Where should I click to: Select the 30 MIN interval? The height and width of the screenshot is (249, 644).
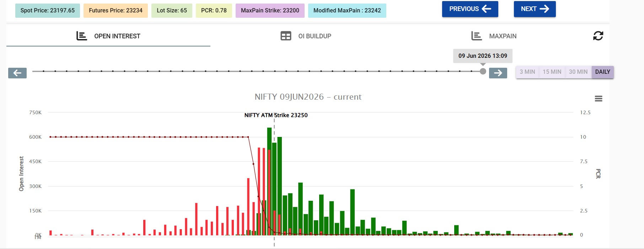[x=578, y=72]
